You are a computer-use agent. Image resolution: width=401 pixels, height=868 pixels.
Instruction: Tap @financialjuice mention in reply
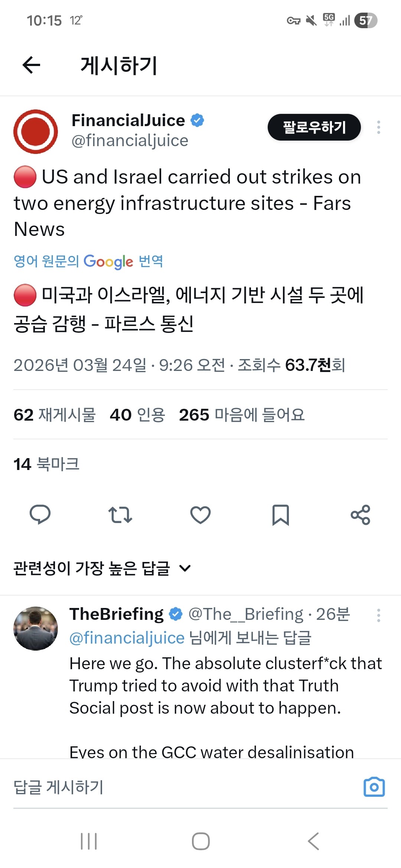point(127,638)
